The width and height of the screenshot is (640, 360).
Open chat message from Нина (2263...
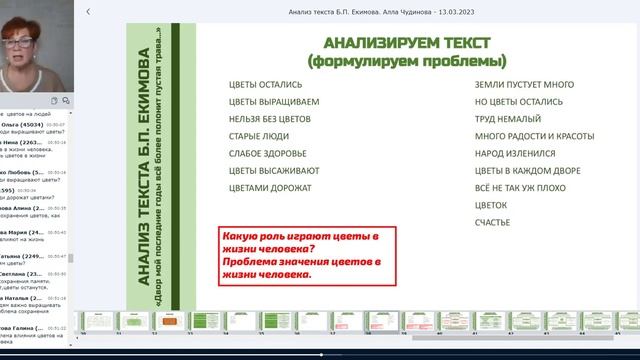coord(33,149)
